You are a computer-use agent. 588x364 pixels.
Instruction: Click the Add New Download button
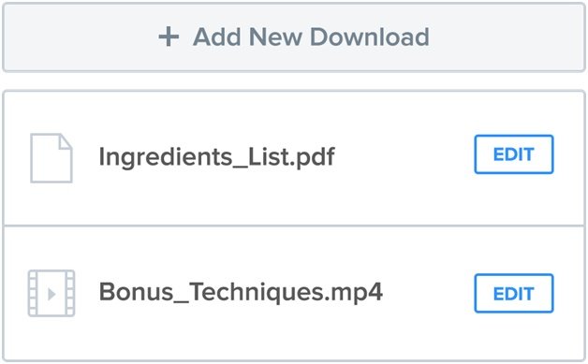click(294, 36)
